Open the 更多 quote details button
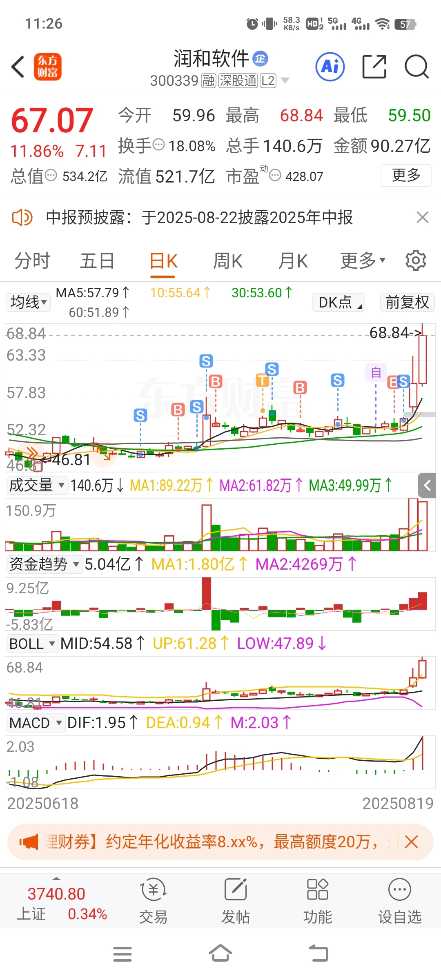441x980 pixels. (406, 175)
